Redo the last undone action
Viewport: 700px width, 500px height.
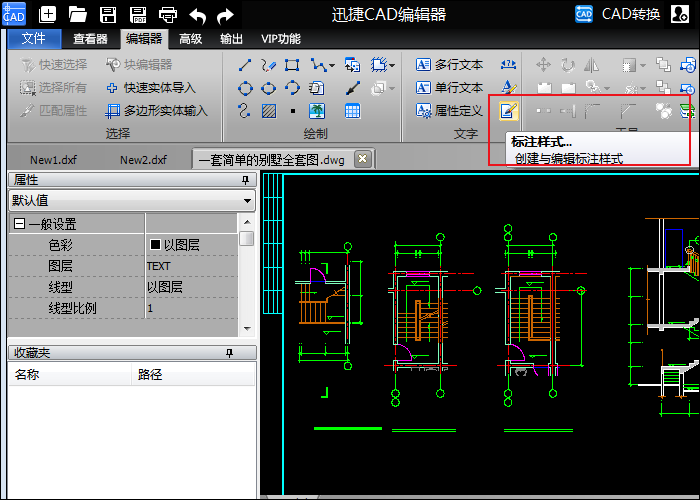tap(225, 16)
